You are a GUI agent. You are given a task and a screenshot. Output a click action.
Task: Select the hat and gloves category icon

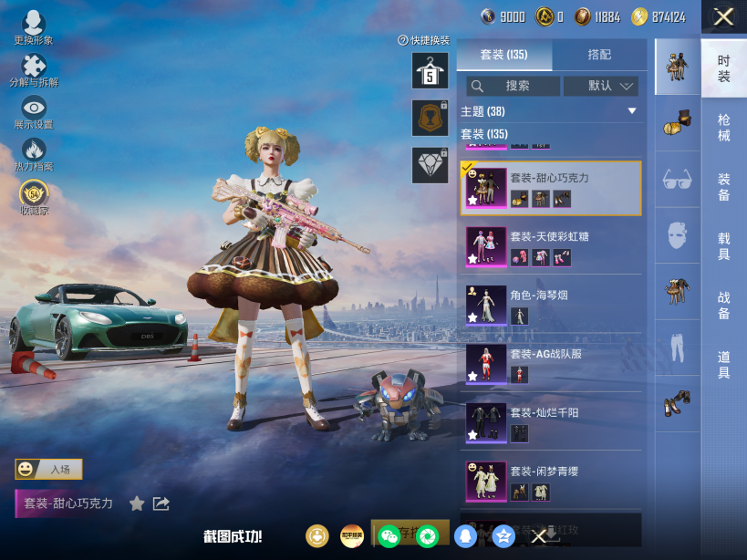click(677, 123)
